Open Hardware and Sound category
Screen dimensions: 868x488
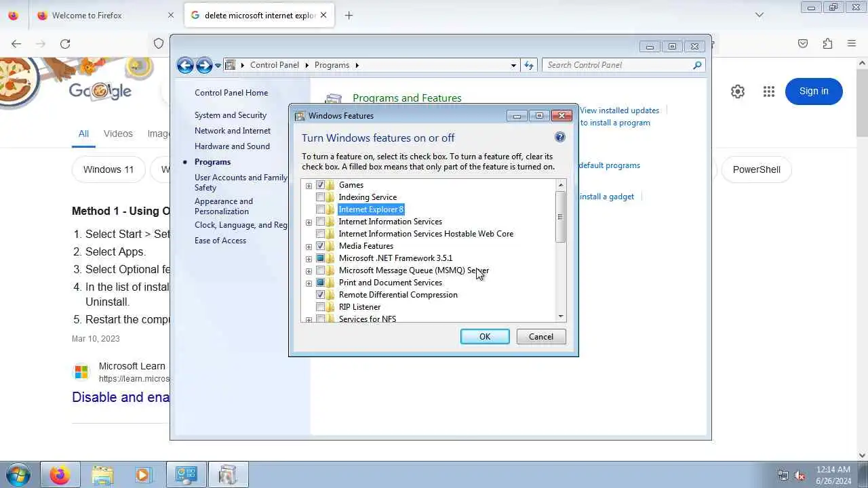(232, 146)
